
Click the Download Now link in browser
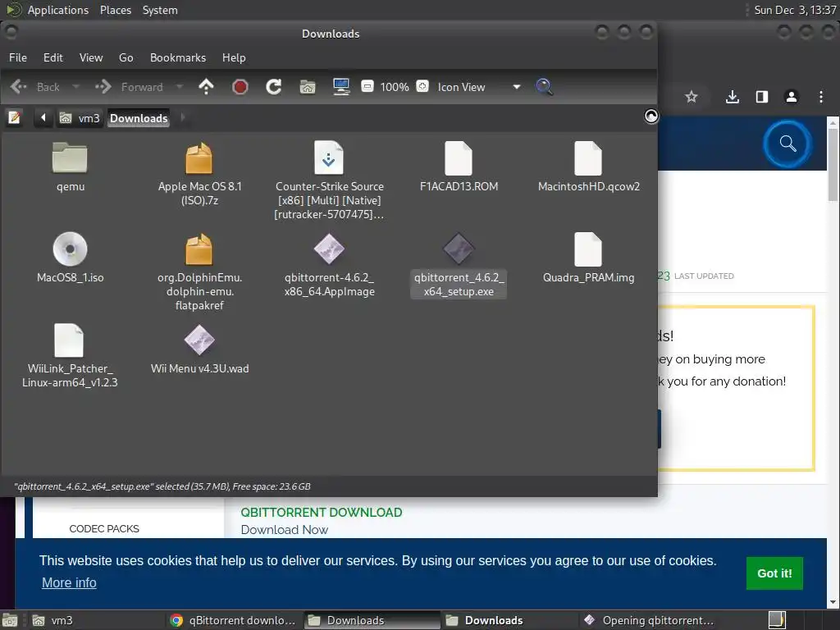tap(285, 530)
